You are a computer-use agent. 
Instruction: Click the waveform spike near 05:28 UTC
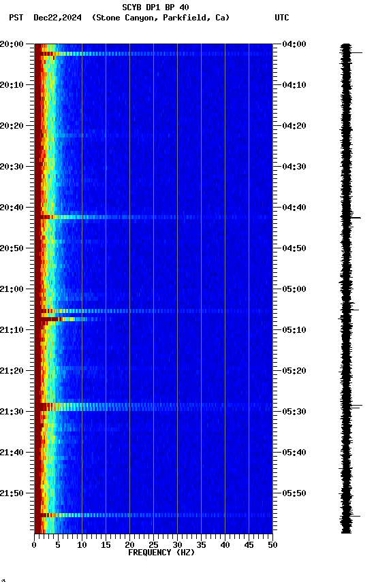356,406
